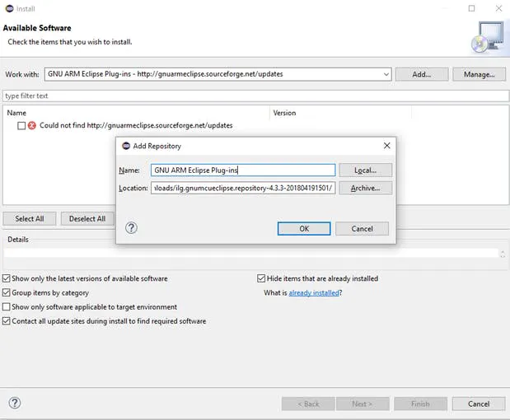Screen dimensions: 510x420
Task: Click Cancel in Add Repository dialog
Action: click(x=362, y=229)
